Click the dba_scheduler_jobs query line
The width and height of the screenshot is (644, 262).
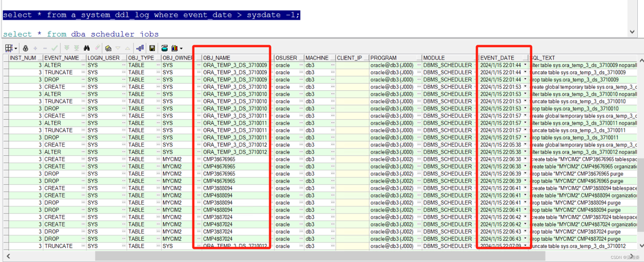[x=81, y=34]
